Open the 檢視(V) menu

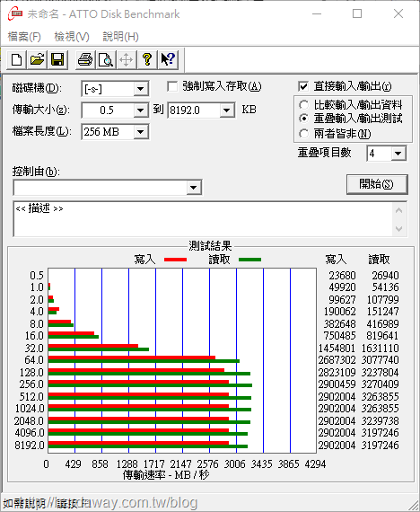72,37
